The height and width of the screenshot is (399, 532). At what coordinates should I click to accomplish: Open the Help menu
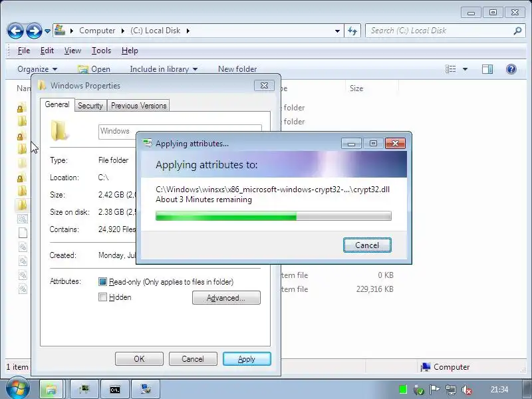tap(130, 51)
